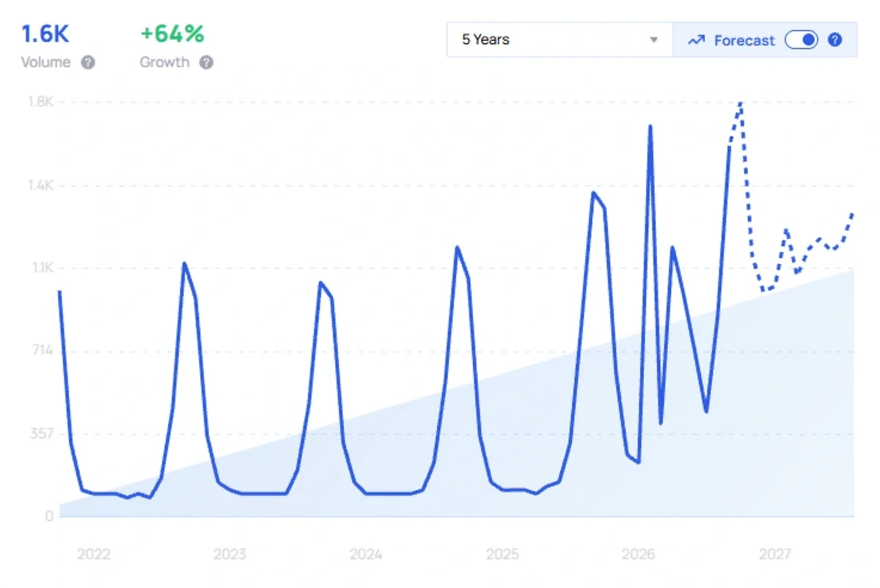Click the 714 y-axis label

(x=43, y=350)
